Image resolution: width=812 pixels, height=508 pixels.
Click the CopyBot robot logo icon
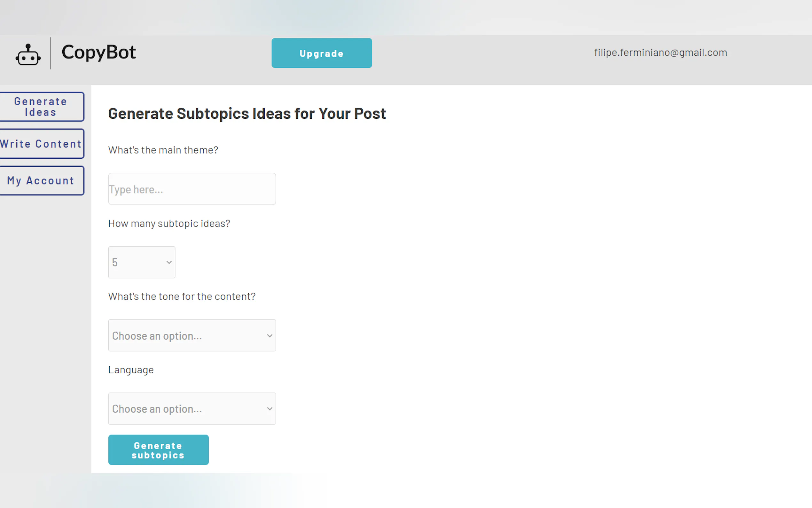(28, 55)
